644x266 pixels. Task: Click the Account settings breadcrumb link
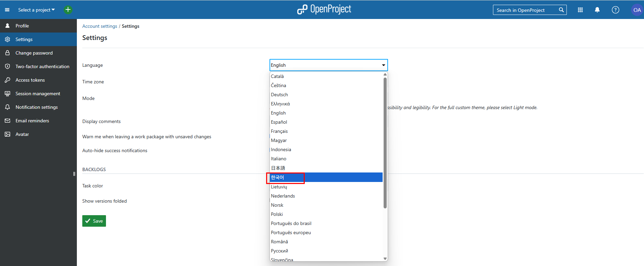pos(100,26)
